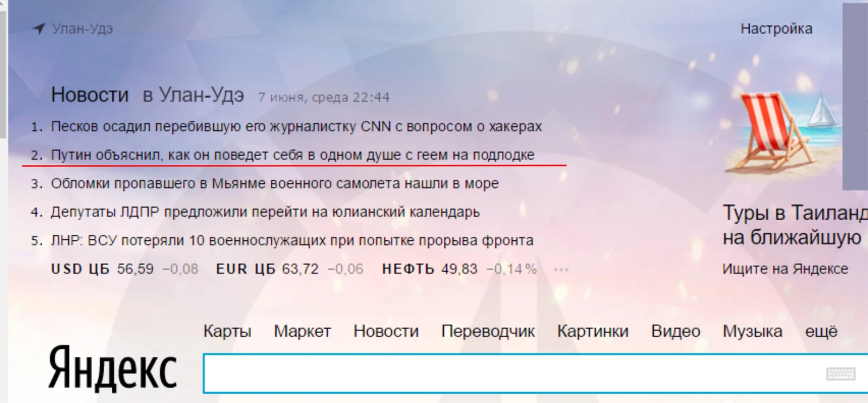This screenshot has width=868, height=403.
Task: Open the Карты service
Action: coord(227,331)
